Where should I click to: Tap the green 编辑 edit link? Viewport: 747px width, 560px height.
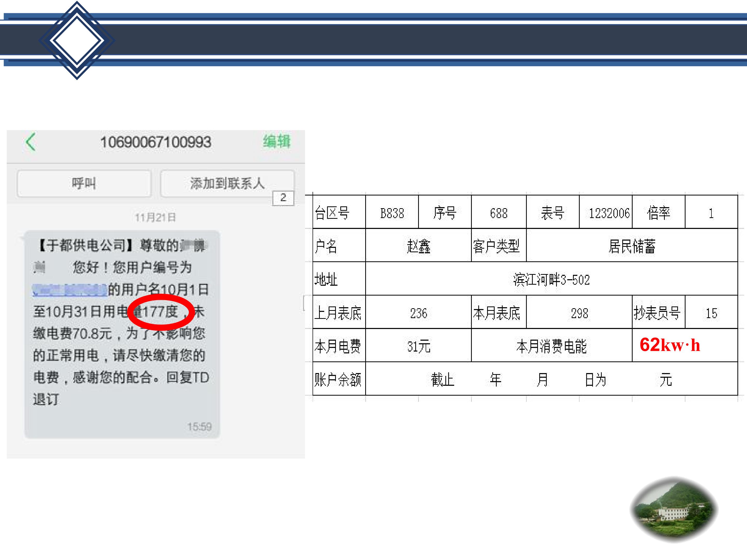click(276, 142)
